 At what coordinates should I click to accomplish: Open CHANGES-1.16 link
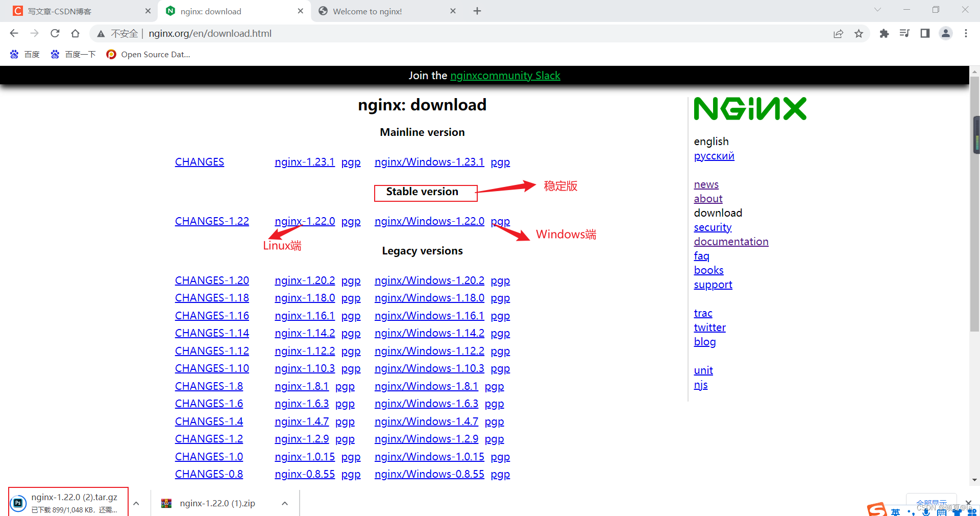click(x=212, y=316)
